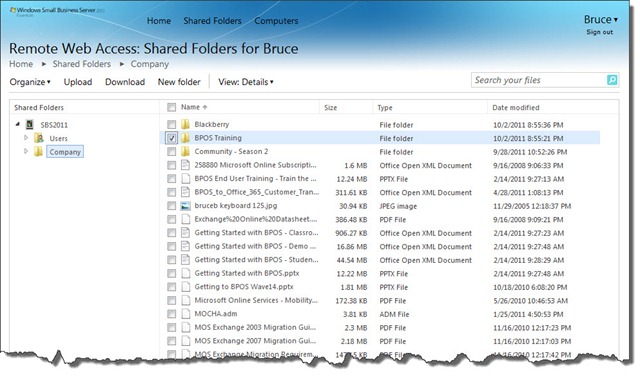The image size is (640, 380).
Task: Sort by the Name column header
Action: coord(194,107)
